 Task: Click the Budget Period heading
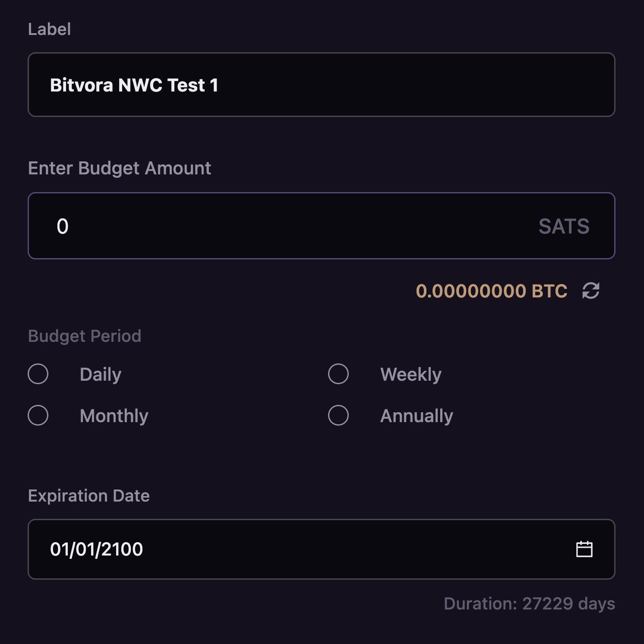click(x=85, y=336)
